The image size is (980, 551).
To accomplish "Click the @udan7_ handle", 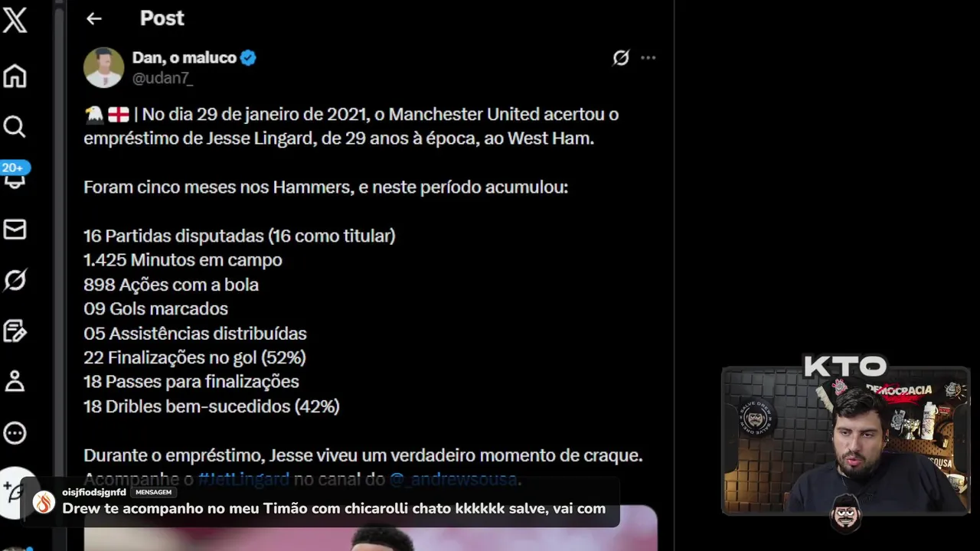I will pos(162,78).
